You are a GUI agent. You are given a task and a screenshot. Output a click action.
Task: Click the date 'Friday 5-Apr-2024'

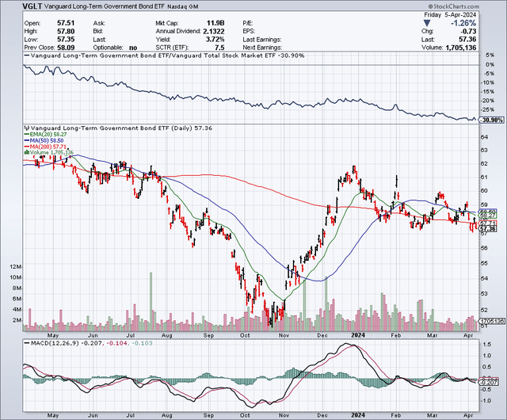click(x=450, y=15)
